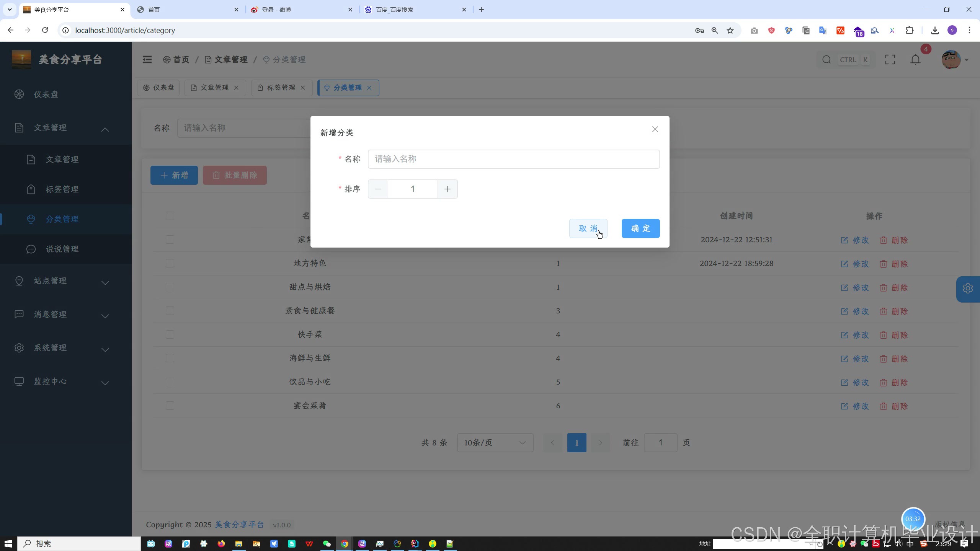Check the 地方特色 row checkbox
980x551 pixels.
tap(170, 264)
